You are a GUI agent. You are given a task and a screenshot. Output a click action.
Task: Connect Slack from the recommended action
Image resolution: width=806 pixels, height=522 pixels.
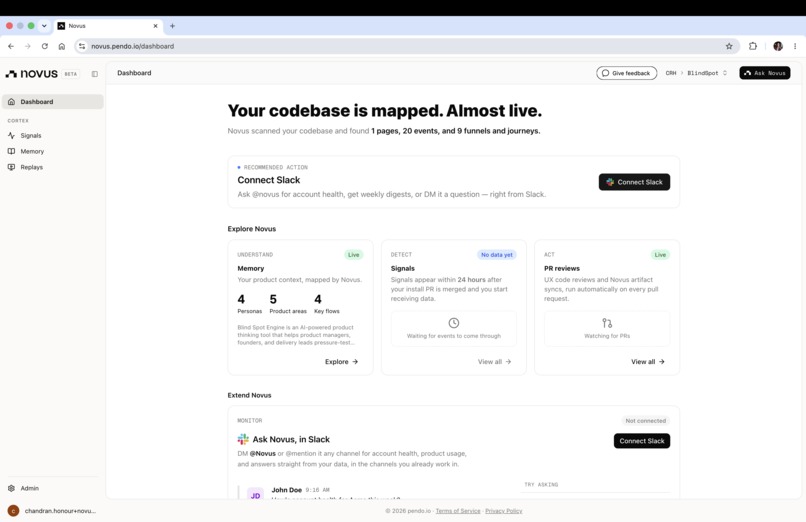point(634,182)
